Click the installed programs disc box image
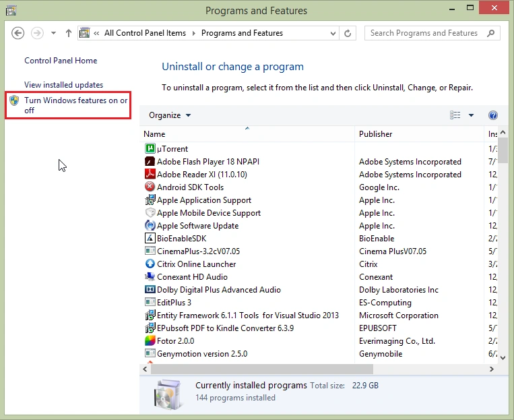Image resolution: width=514 pixels, height=420 pixels. (x=168, y=394)
